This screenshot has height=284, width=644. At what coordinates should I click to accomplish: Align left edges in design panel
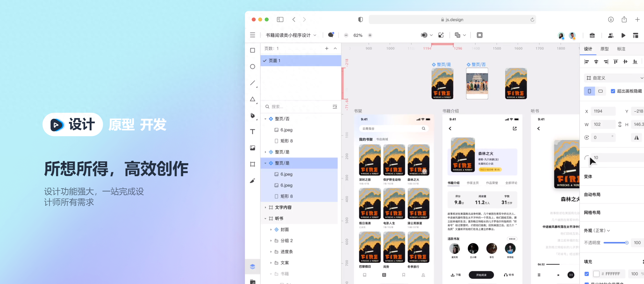[x=587, y=62]
